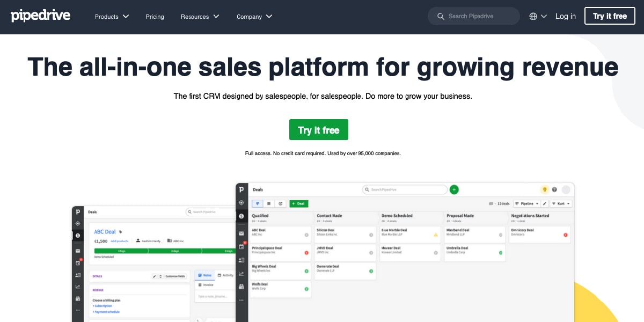
Task: Select the Deals dollar icon in the front Deals window sidebar
Action: click(241, 216)
